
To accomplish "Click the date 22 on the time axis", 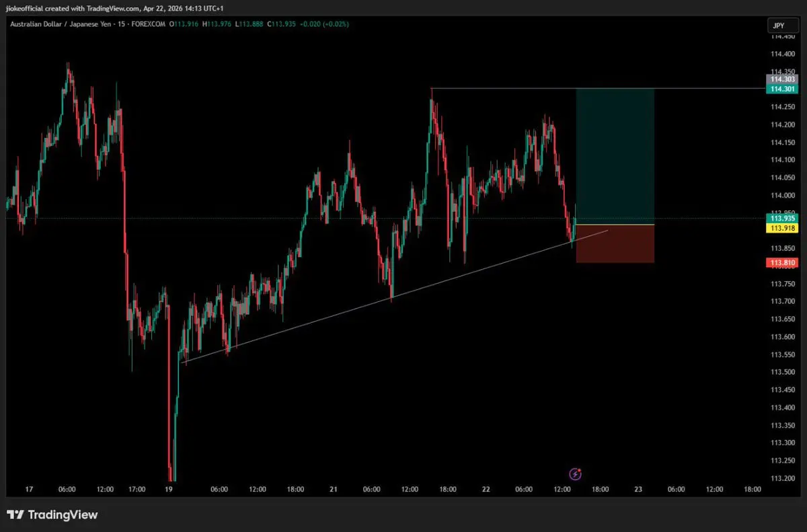I will tap(486, 490).
